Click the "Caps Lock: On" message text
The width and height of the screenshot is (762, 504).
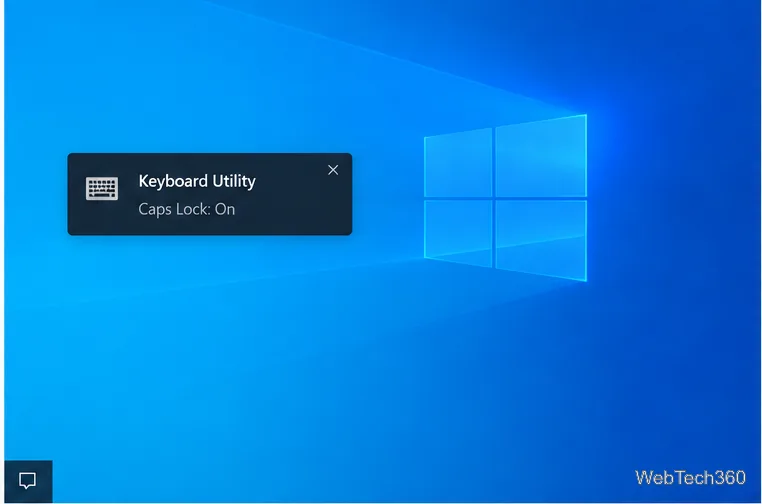click(187, 209)
